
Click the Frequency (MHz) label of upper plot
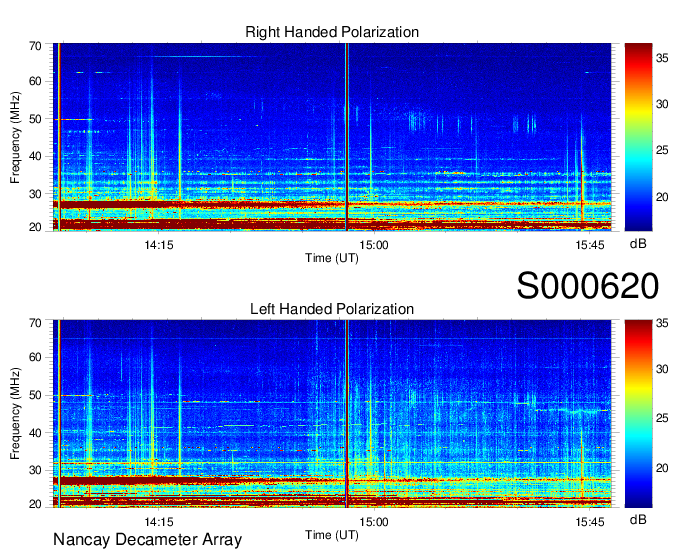(15, 137)
